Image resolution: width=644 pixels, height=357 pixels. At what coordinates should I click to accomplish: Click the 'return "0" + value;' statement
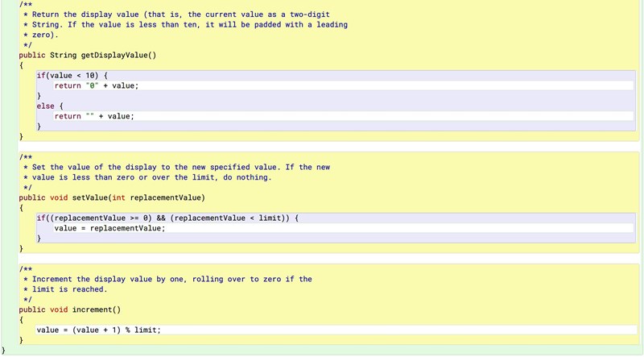102,85
